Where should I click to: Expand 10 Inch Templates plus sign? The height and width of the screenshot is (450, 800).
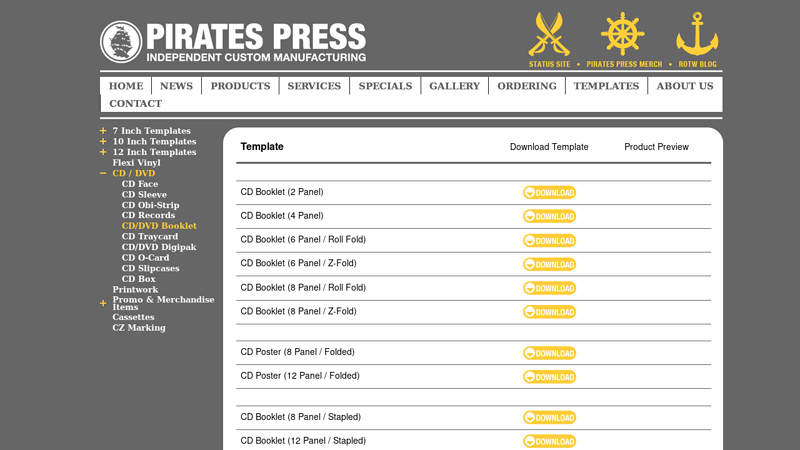tap(103, 141)
